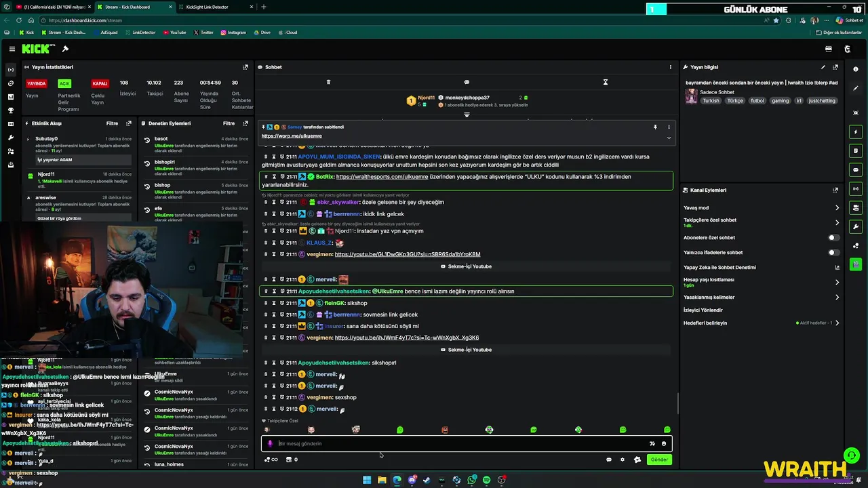Toggle Yalnızca ifadelerle sohbet switch
Viewport: 868px width, 488px height.
click(833, 253)
